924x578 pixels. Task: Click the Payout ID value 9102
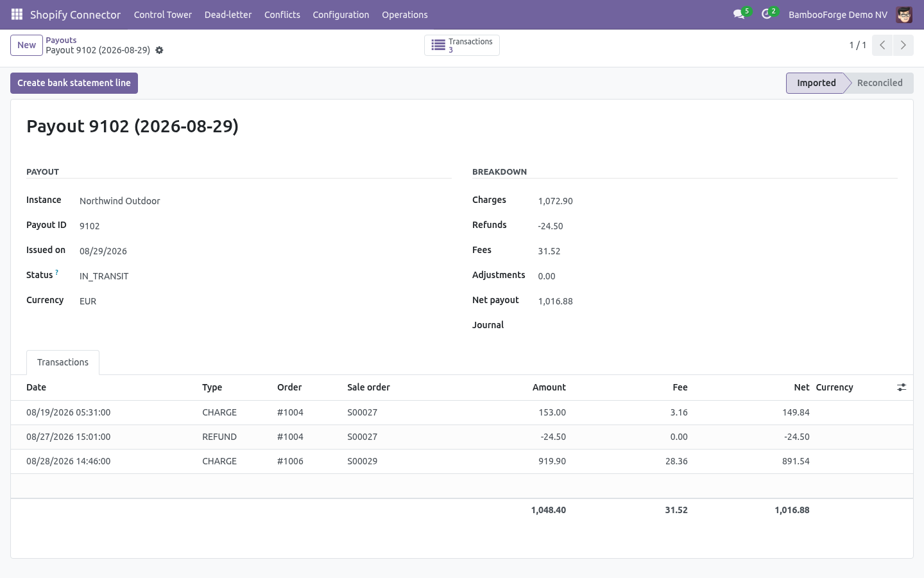tap(89, 226)
